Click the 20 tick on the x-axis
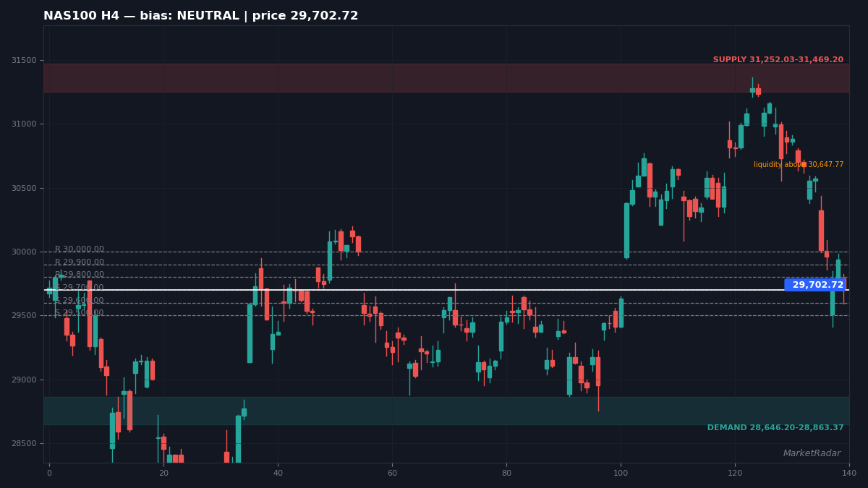 tap(163, 473)
